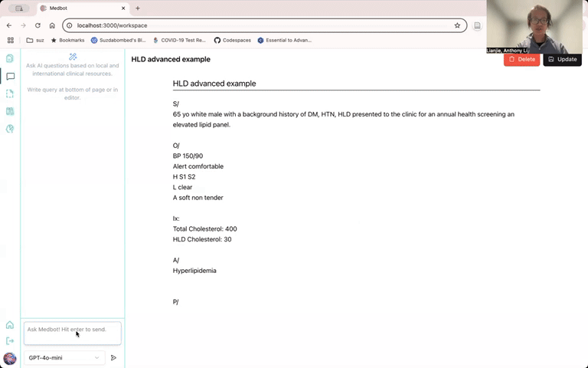Go to home via the sidebar house icon
The image size is (588, 368).
10,325
